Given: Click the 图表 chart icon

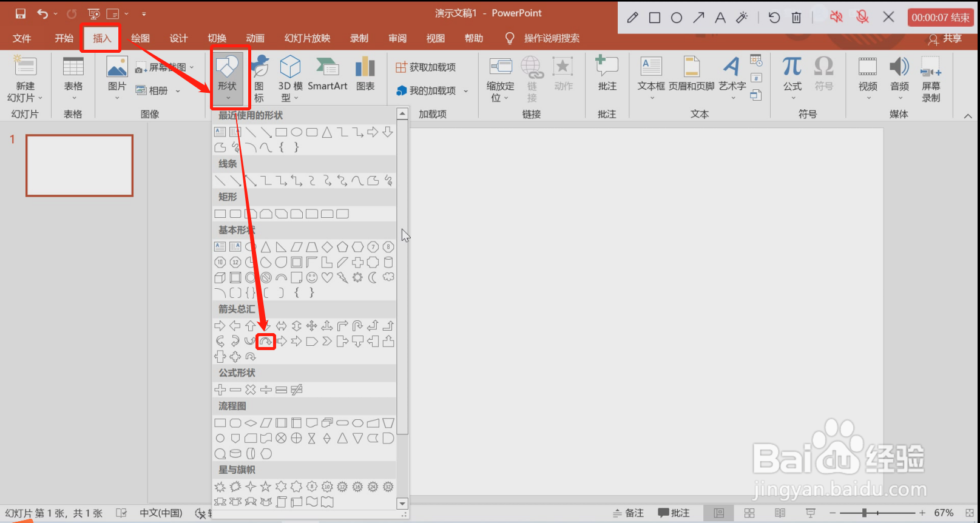Looking at the screenshot, I should click(x=365, y=74).
